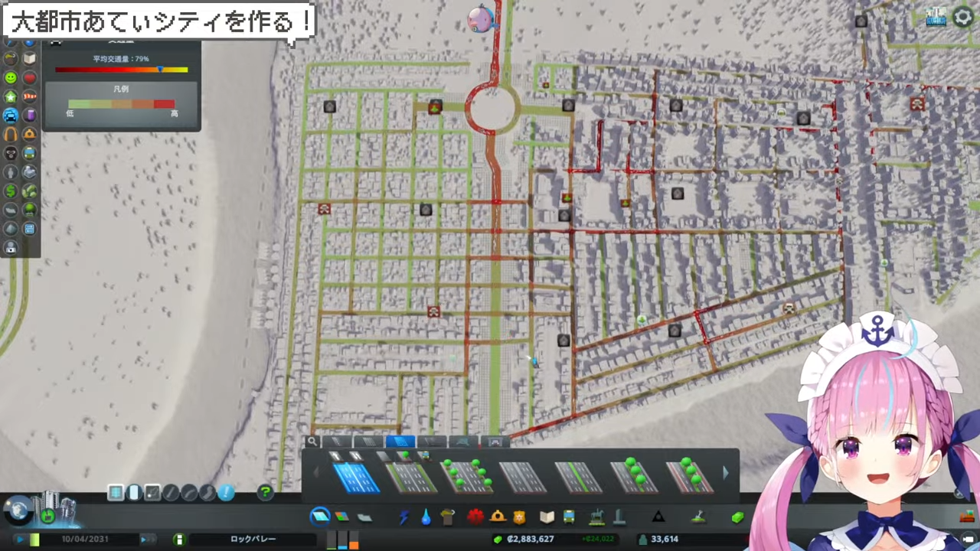
Task: Open the tour camera info view icon
Action: point(11,247)
